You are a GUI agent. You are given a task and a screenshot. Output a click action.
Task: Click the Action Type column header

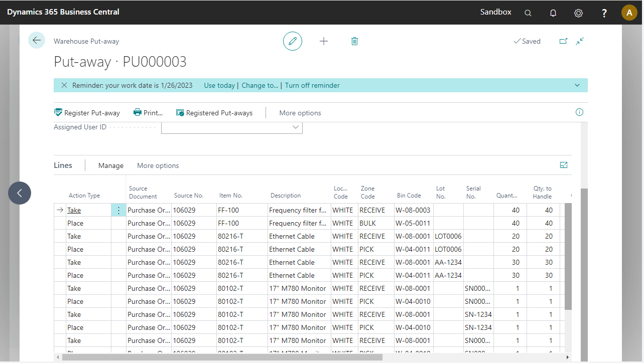point(84,196)
